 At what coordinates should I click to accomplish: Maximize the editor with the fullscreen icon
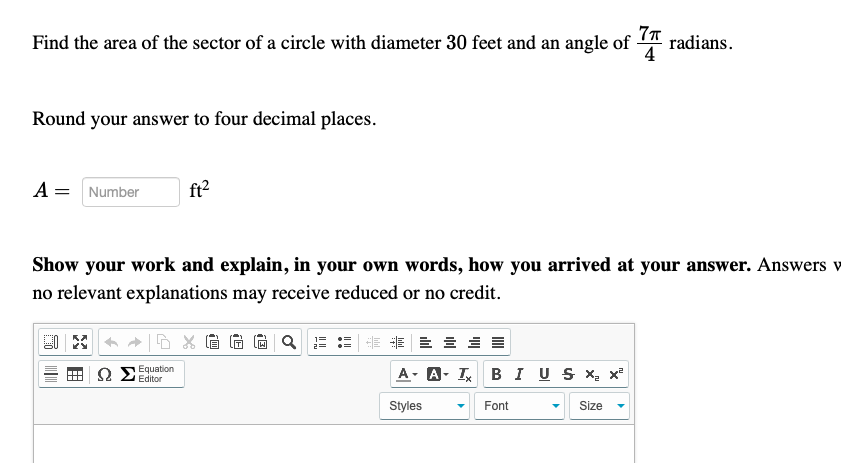tap(80, 342)
